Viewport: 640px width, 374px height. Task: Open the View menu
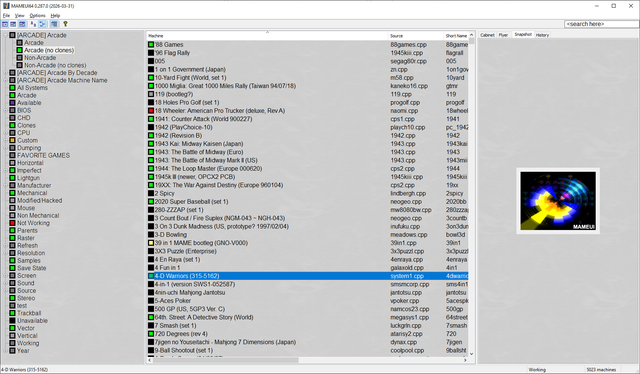[x=20, y=16]
